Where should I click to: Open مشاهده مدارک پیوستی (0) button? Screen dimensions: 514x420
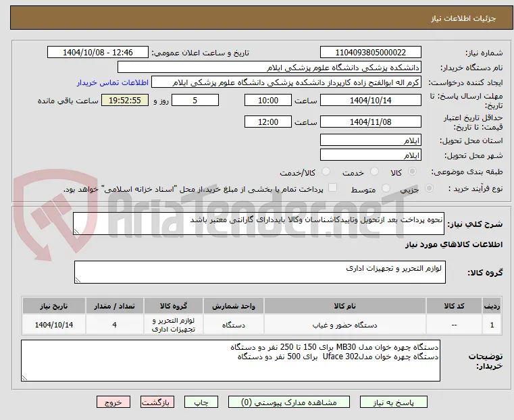click(289, 402)
